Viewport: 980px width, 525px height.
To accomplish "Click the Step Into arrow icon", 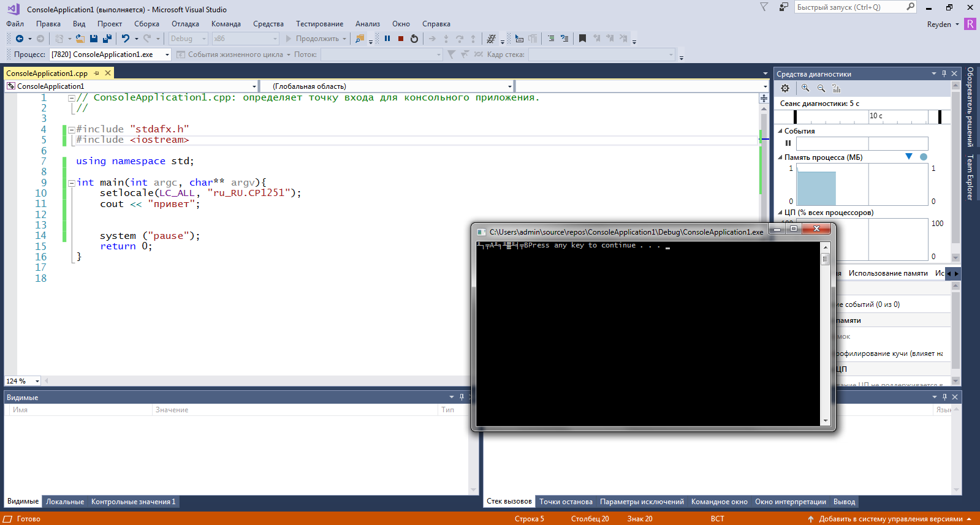I will pos(446,39).
